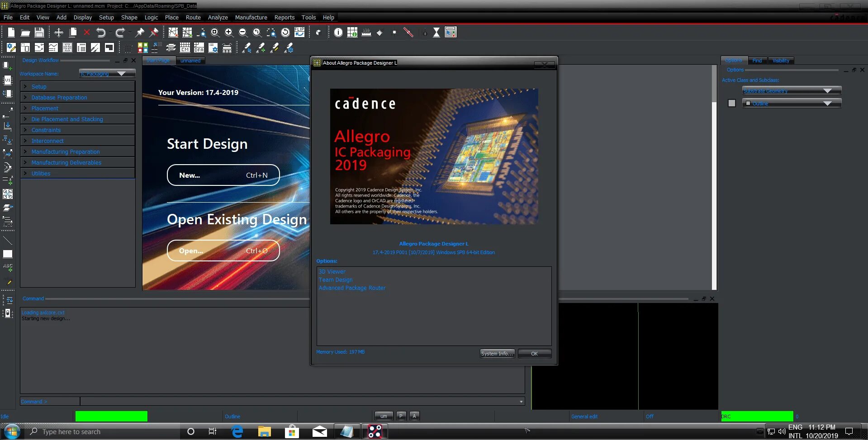Viewport: 868px width, 440px height.
Task: Open the Route menu
Action: (193, 17)
